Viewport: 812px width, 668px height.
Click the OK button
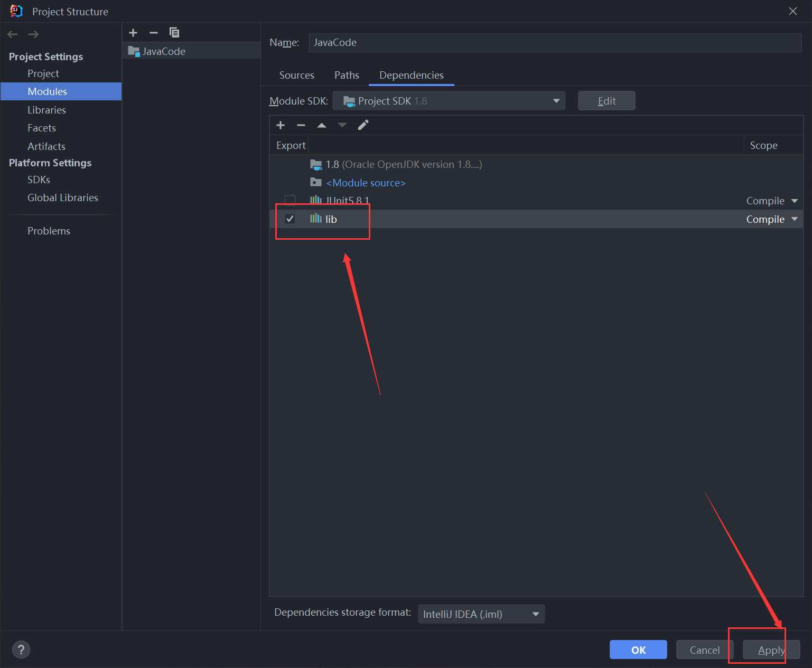(638, 650)
